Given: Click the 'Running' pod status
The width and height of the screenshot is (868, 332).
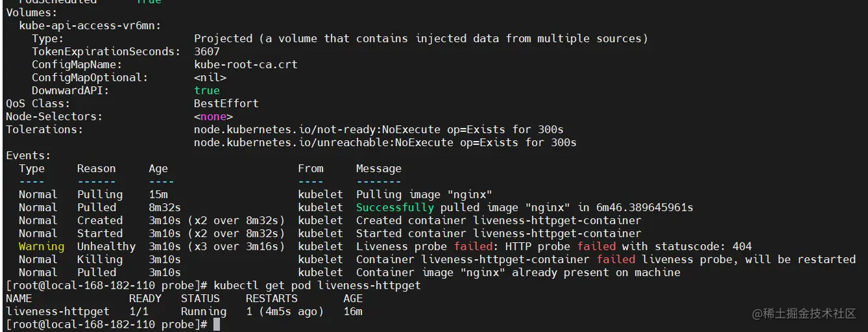Looking at the screenshot, I should 204,311.
